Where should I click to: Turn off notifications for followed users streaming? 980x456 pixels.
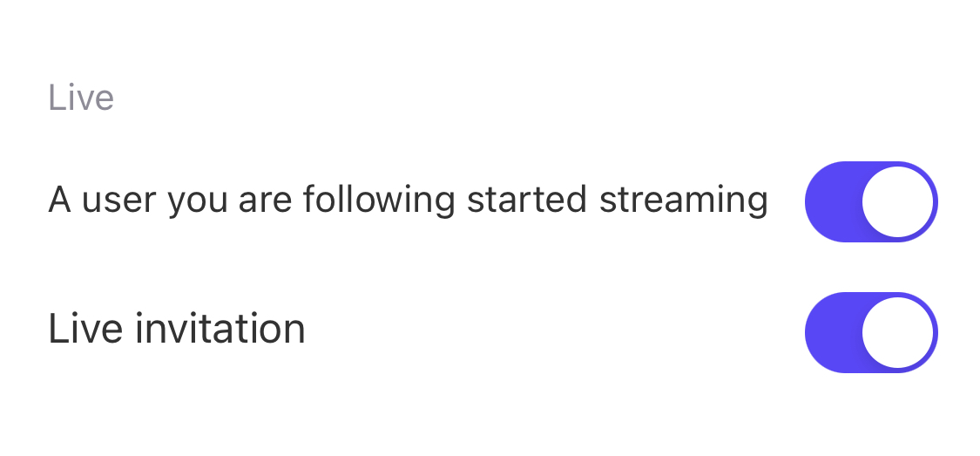(871, 201)
